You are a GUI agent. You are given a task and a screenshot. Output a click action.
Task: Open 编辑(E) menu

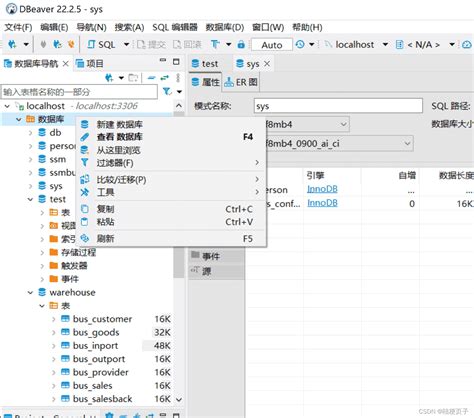(54, 27)
